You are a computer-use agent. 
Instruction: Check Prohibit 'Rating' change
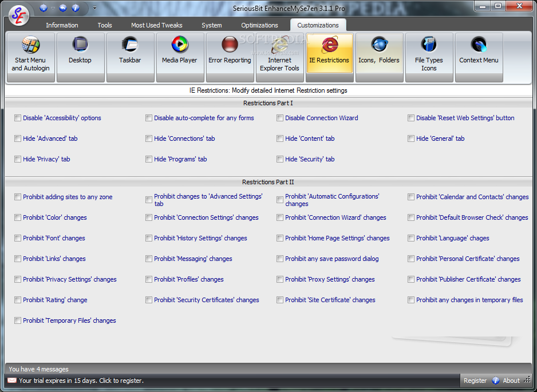tap(18, 300)
